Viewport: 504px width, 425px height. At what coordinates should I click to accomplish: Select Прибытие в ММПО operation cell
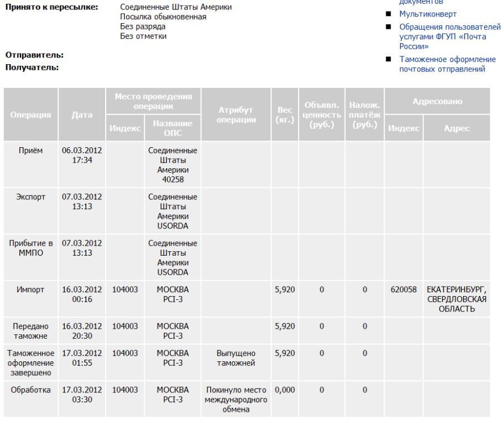pos(30,257)
